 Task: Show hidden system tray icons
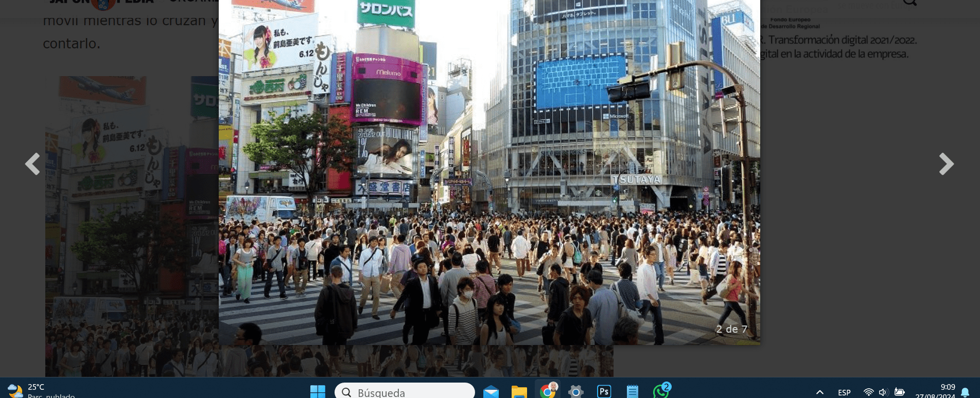(820, 392)
